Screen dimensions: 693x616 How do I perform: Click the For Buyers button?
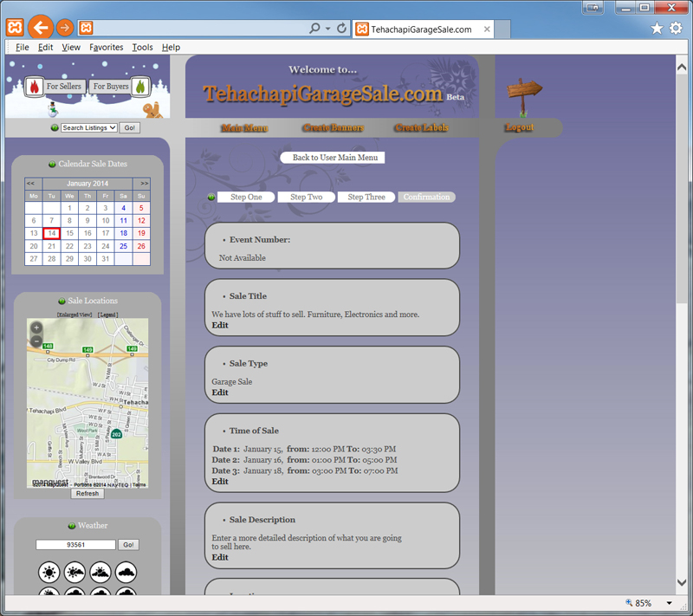point(111,87)
